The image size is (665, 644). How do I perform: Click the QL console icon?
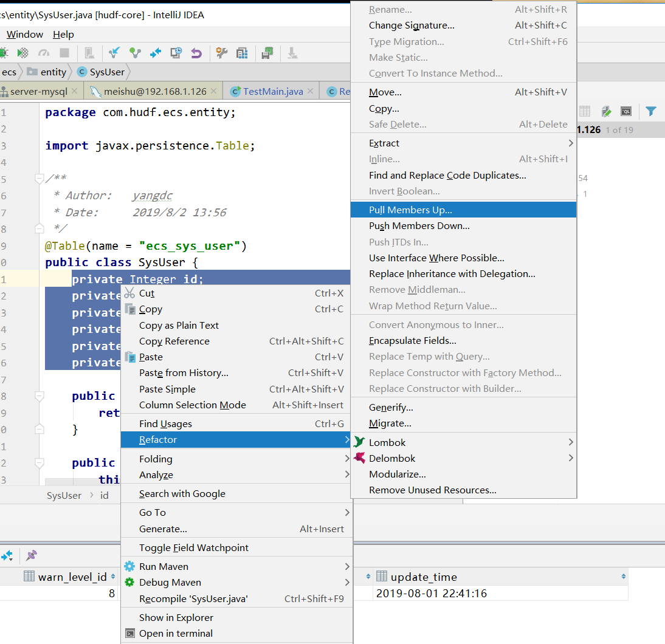(x=625, y=111)
